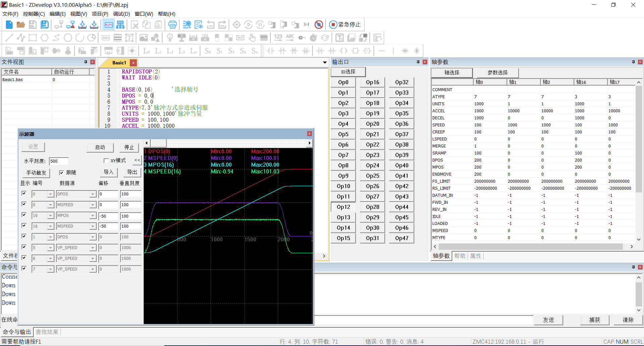This screenshot has width=644, height=346.
Task: Open the 文件(F) menu
Action: point(10,14)
